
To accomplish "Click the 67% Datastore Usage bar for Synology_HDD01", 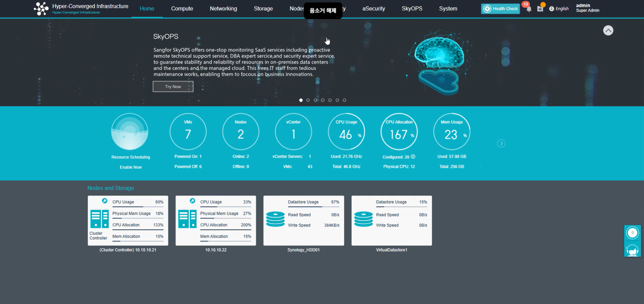I will point(313,207).
